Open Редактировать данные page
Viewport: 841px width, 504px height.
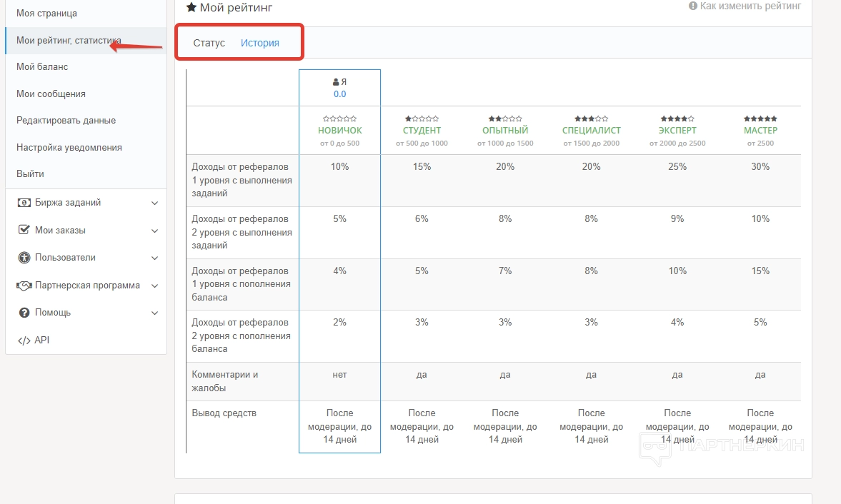[x=66, y=120]
